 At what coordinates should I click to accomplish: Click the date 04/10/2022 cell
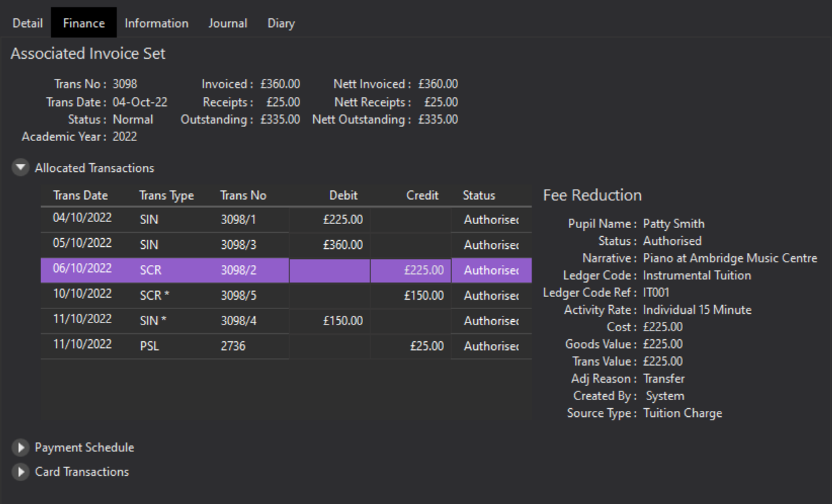point(82,218)
